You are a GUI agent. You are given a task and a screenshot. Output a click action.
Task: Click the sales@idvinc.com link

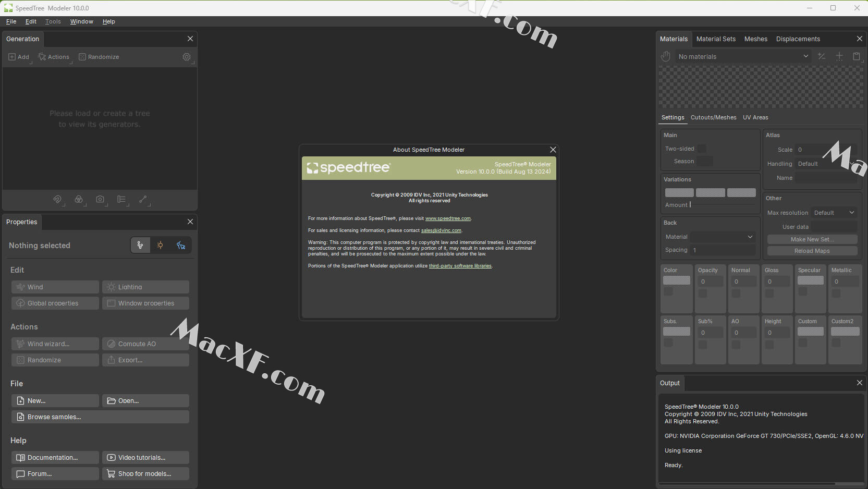pyautogui.click(x=441, y=230)
